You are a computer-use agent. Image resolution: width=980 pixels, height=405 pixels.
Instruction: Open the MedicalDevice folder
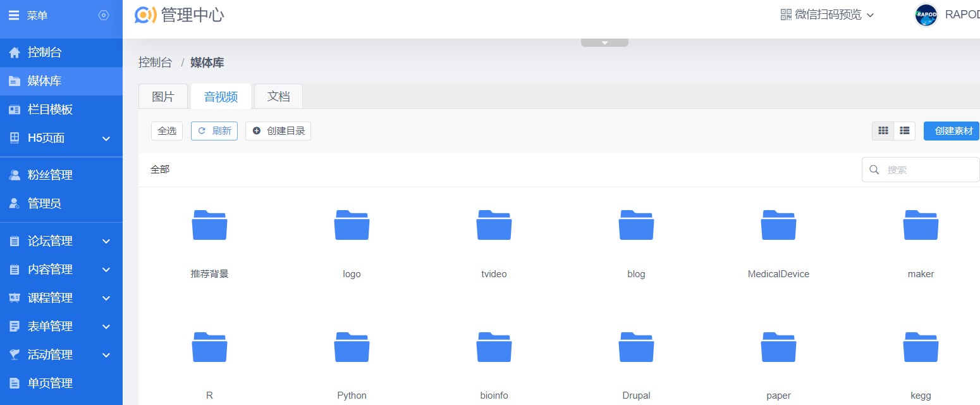(x=778, y=225)
